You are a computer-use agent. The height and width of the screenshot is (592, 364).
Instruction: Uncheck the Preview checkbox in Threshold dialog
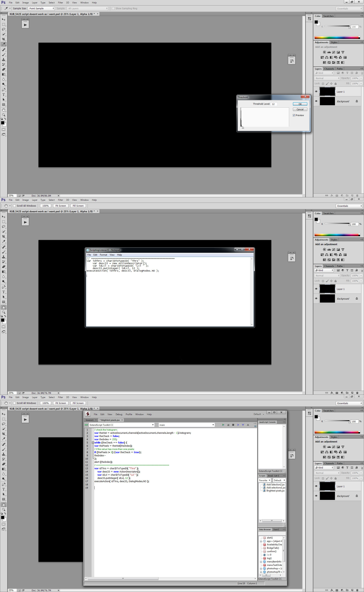pos(294,115)
